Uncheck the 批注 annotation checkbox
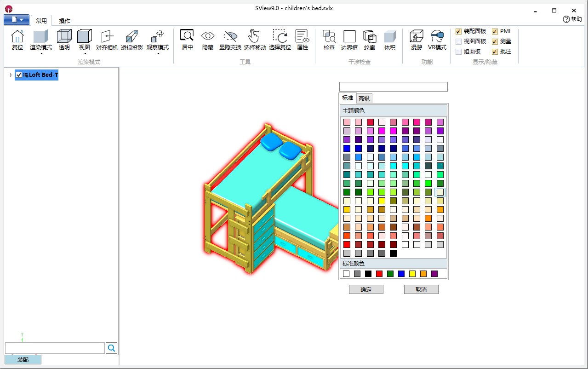 point(495,52)
